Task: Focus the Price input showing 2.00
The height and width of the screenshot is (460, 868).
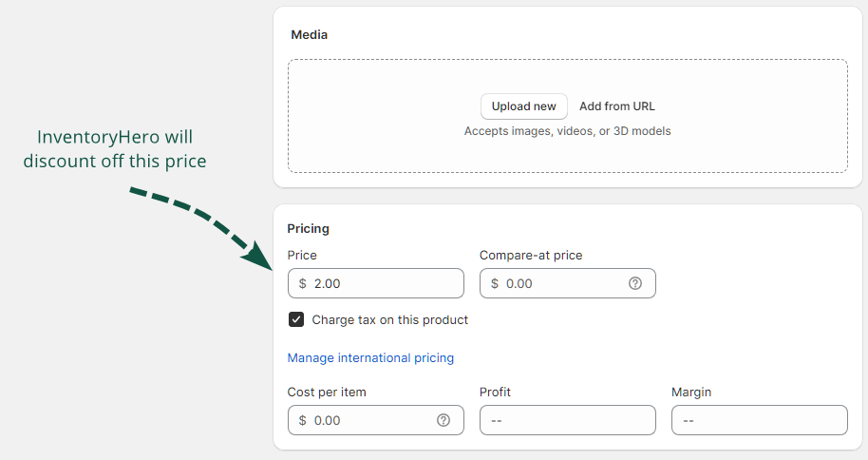Action: click(x=380, y=283)
